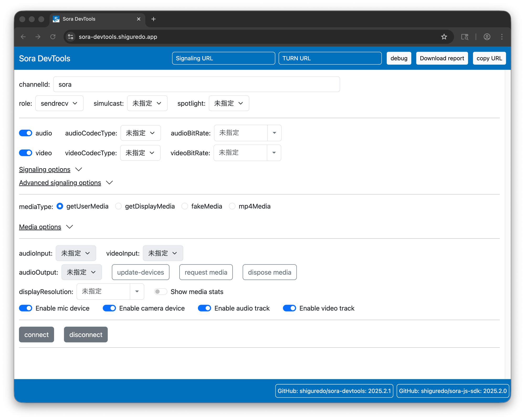Viewport: 525px width, 420px height.
Task: Turn on Show media stats toggle
Action: pos(160,292)
